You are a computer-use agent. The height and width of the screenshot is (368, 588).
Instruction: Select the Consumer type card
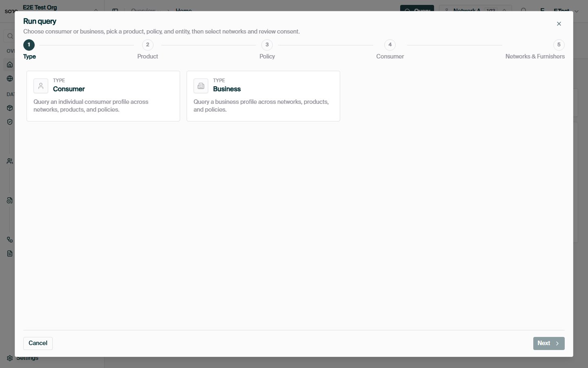click(x=103, y=96)
